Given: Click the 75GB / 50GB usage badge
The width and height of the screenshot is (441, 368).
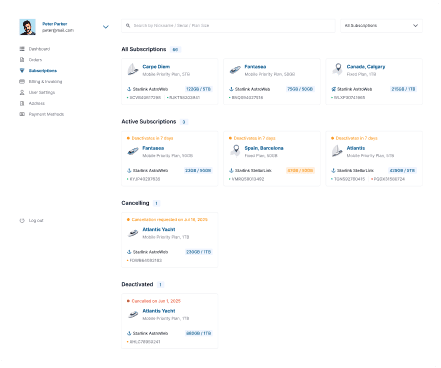Looking at the screenshot, I should coord(300,89).
